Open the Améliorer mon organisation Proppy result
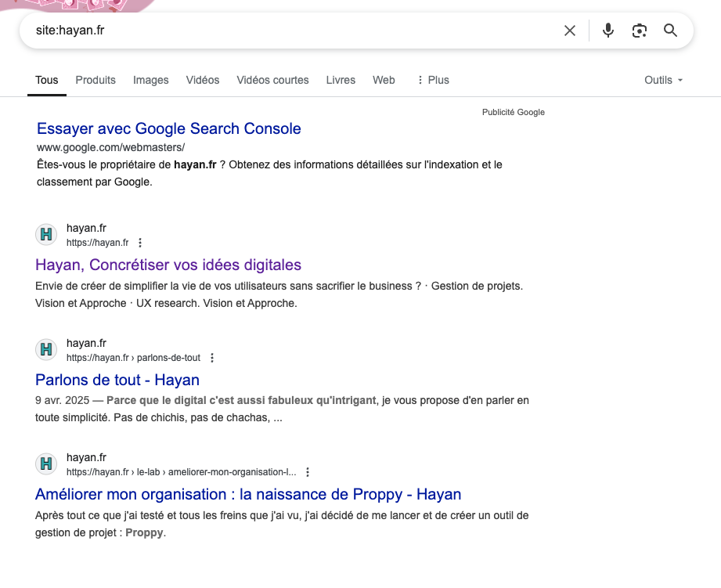 pyautogui.click(x=248, y=494)
